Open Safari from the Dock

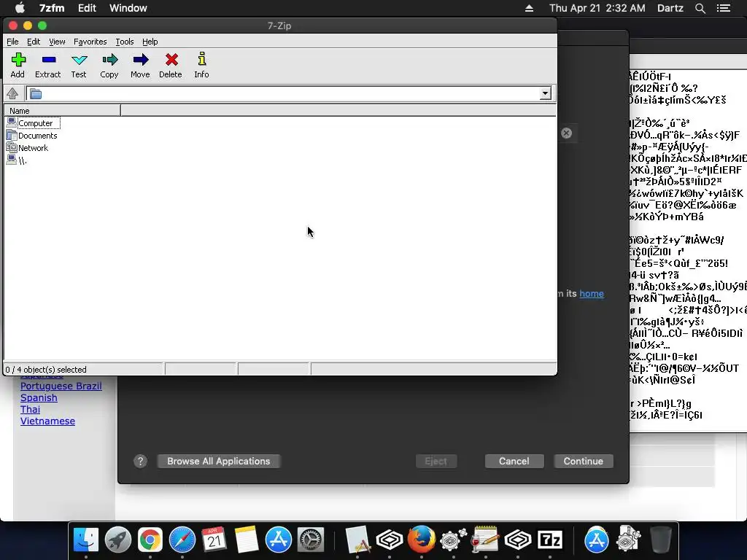[x=182, y=540]
